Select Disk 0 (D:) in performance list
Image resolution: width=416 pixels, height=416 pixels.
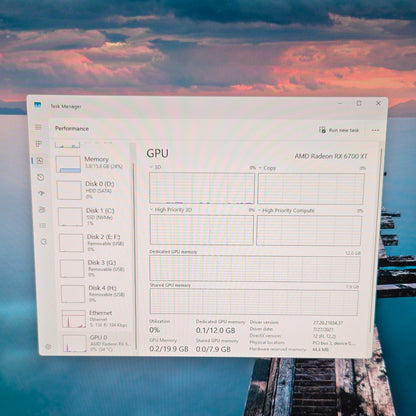tap(94, 190)
